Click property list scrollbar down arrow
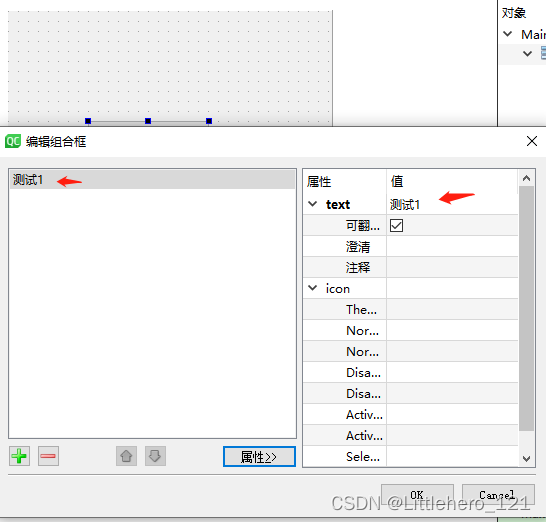The image size is (546, 522). point(526,458)
